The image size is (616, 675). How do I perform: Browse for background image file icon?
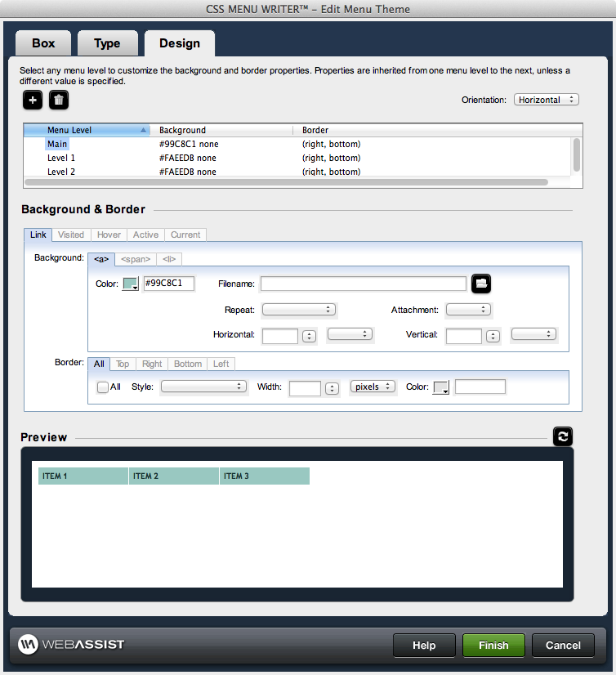[x=481, y=284]
